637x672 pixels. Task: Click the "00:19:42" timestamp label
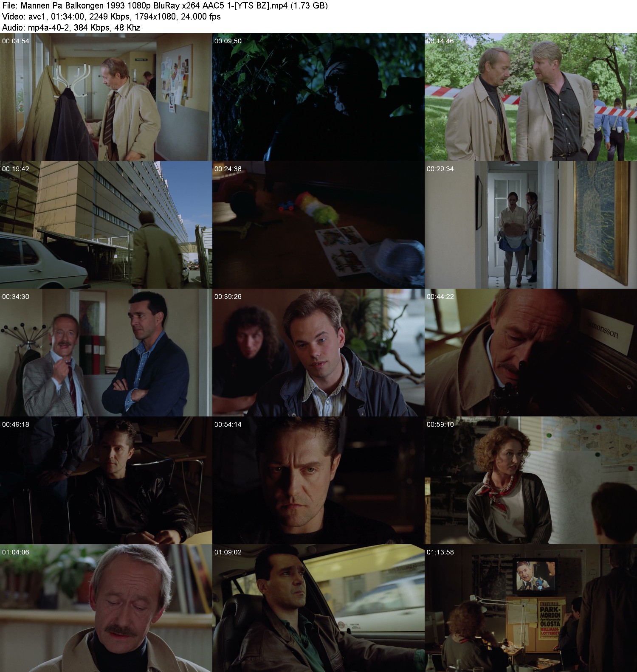tap(16, 169)
